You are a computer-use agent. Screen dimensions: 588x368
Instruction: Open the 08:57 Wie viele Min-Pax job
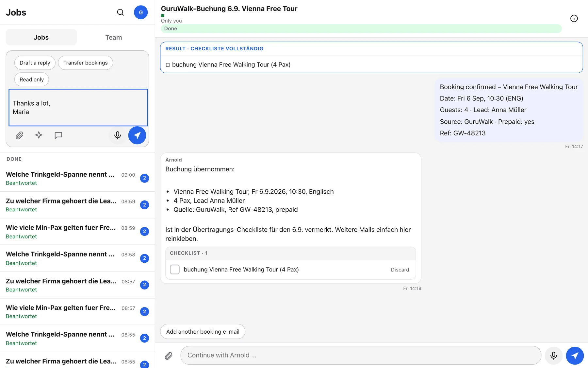(x=77, y=312)
